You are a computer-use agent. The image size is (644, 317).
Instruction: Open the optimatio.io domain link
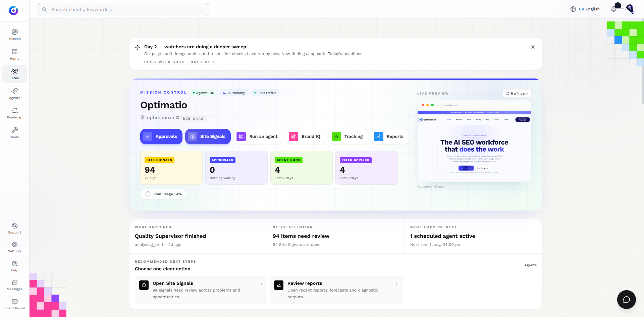(x=160, y=117)
